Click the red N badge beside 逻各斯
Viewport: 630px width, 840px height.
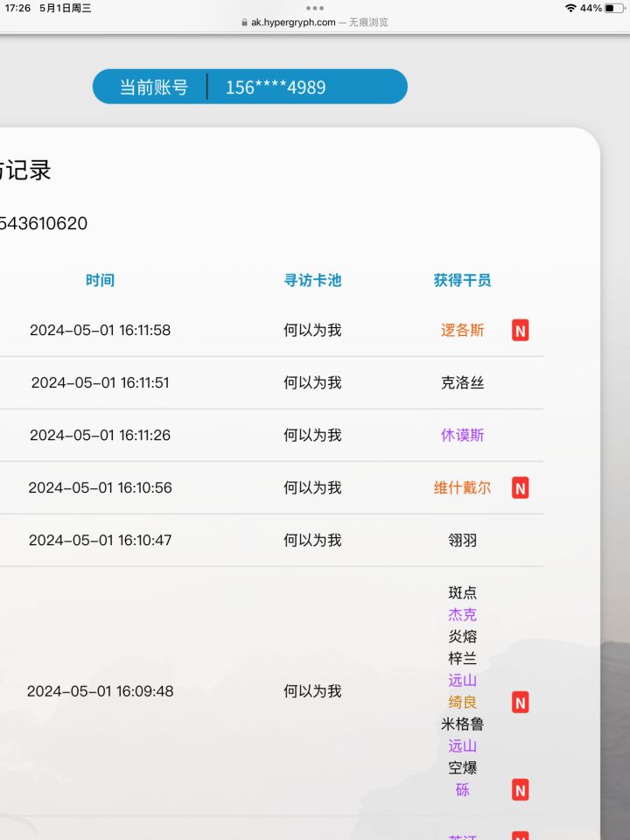(x=520, y=331)
